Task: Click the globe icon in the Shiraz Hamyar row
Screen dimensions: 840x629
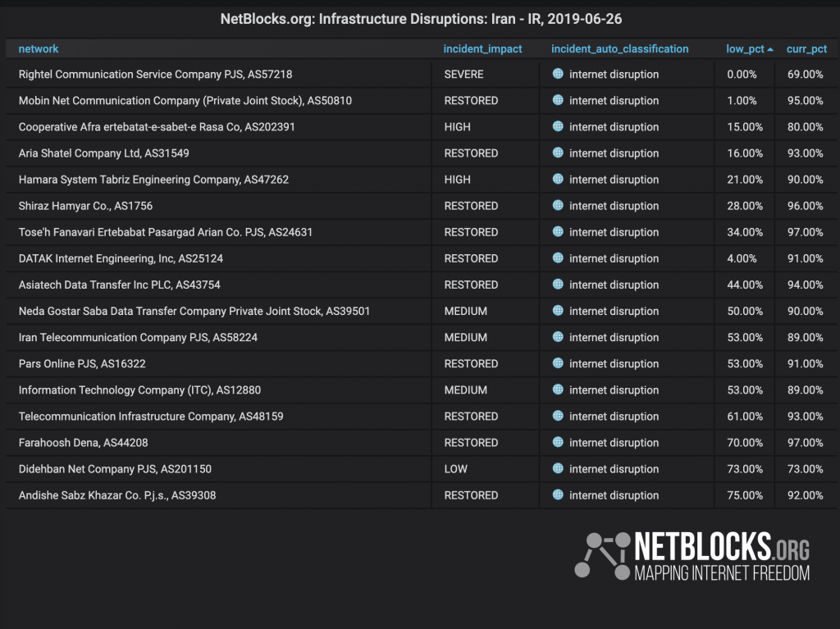Action: tap(558, 205)
